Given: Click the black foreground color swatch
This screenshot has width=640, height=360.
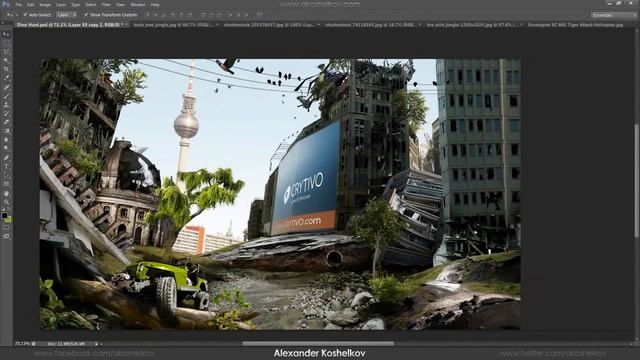Looking at the screenshot, I should [x=4, y=216].
